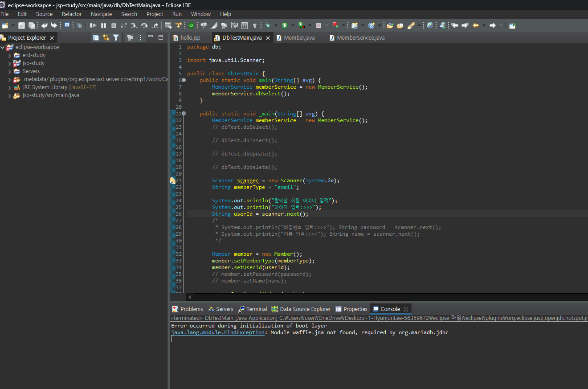The height and width of the screenshot is (389, 588).
Task: Switch to the hello.jsp editor tab
Action: click(x=190, y=38)
